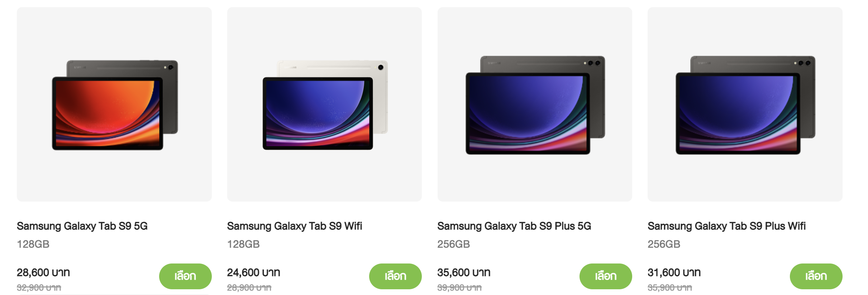Click เลือก button for Galaxy Tab S9 5G
Screen dimensions: 868x295
(185, 276)
